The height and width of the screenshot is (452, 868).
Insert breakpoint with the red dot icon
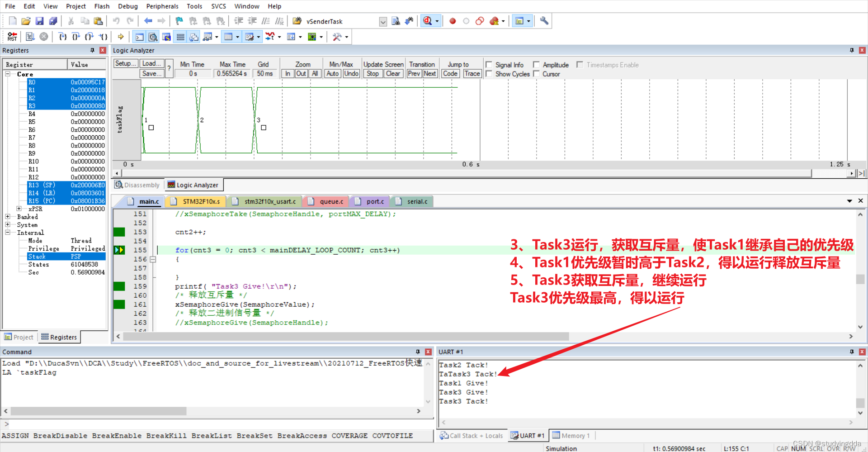453,21
